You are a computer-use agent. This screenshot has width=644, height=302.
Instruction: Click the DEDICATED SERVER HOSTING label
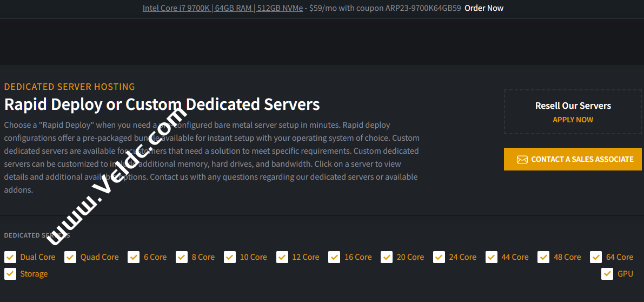coord(69,87)
